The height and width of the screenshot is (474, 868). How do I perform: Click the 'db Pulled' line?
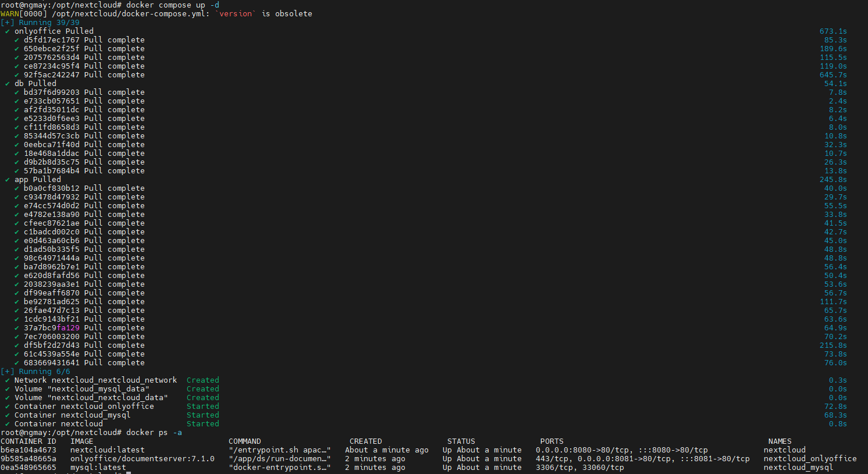click(35, 83)
